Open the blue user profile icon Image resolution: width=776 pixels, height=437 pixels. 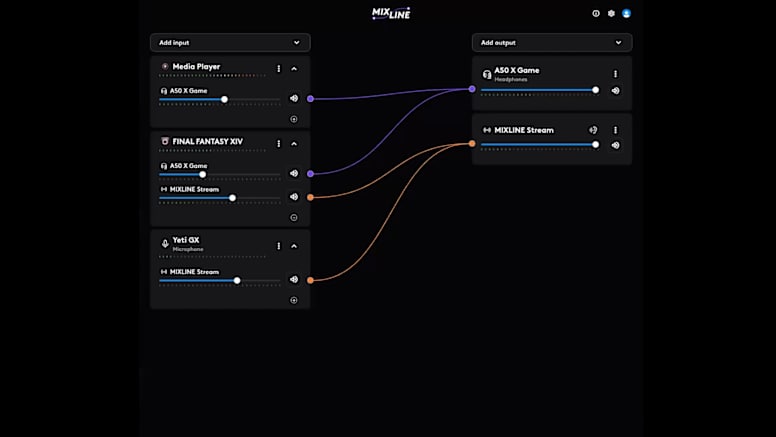(x=627, y=13)
